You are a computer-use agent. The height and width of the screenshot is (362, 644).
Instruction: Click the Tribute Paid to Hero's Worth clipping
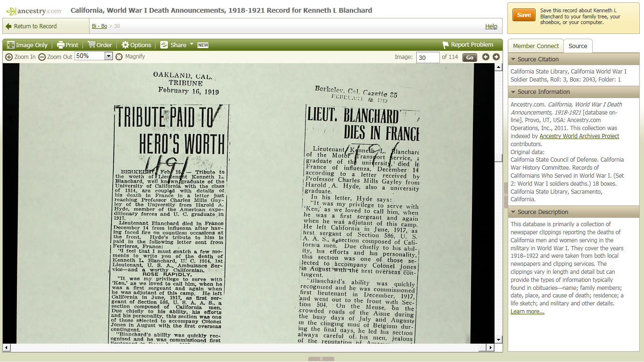click(x=171, y=224)
